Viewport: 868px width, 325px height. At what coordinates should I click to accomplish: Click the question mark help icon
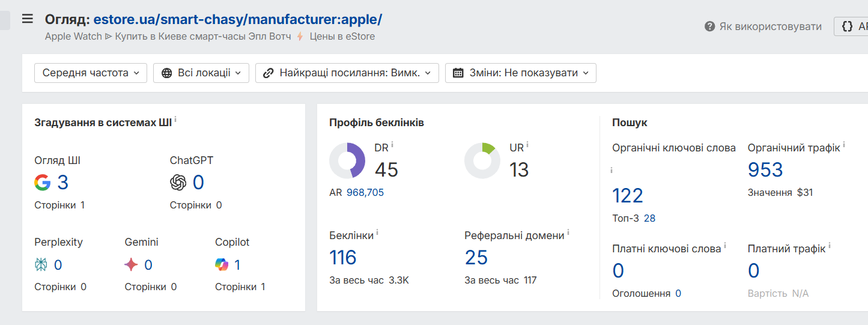point(709,26)
